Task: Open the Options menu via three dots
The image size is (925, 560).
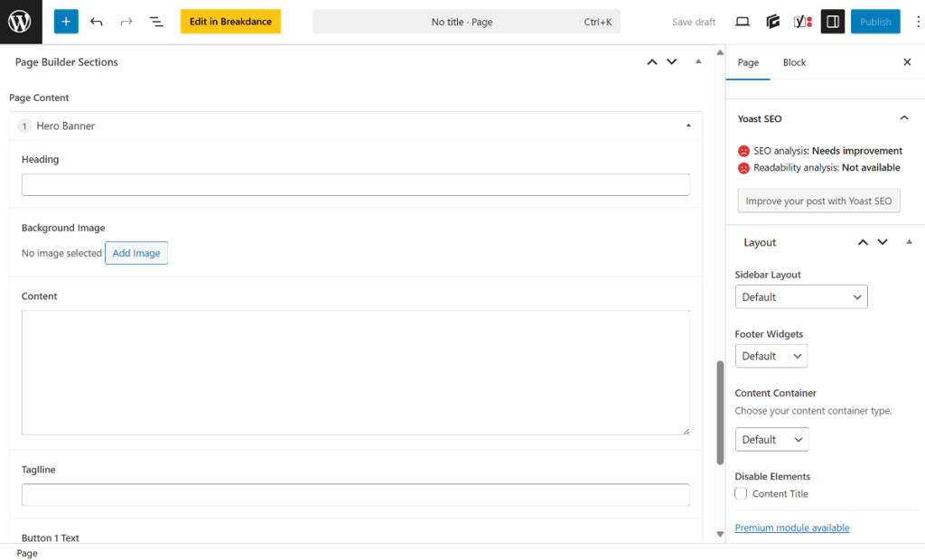Action: click(x=916, y=21)
